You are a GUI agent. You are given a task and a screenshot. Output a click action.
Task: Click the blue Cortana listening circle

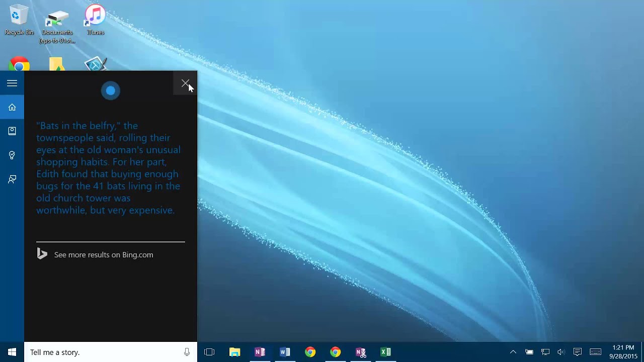coord(111,90)
